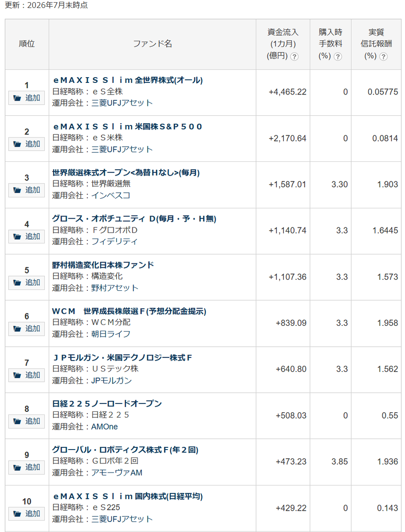Select inflow value +839.09
The width and height of the screenshot is (405, 532).
[291, 323]
